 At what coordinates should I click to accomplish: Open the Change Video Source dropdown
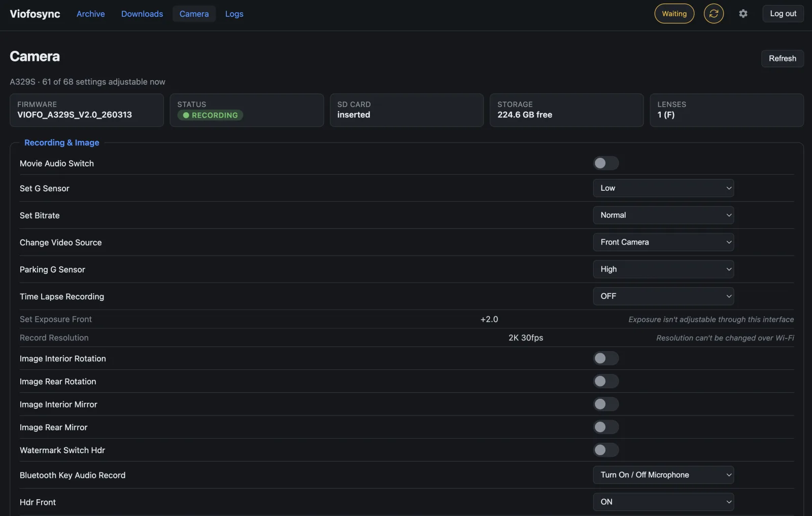(x=663, y=242)
